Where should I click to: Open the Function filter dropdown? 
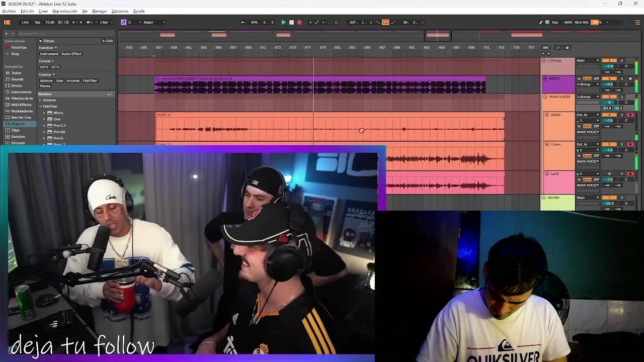click(48, 48)
